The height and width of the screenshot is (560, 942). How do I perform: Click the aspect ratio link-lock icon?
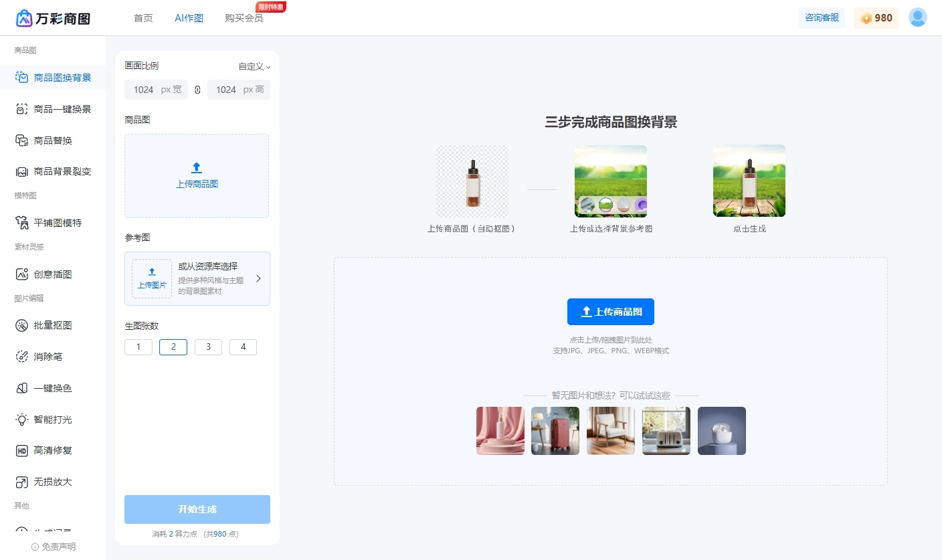[197, 90]
